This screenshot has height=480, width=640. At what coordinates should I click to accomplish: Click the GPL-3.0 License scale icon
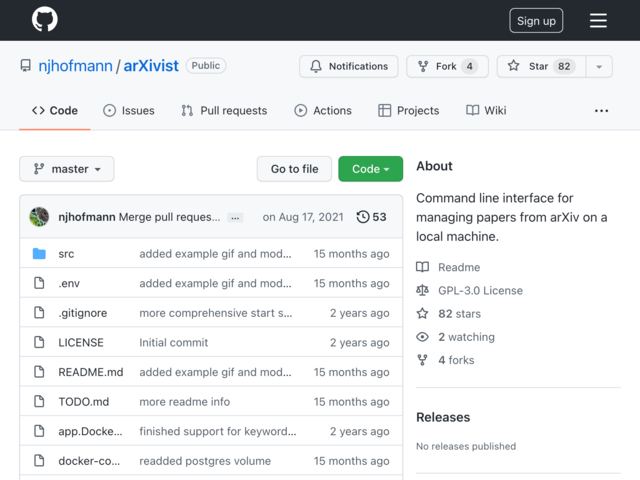click(423, 291)
